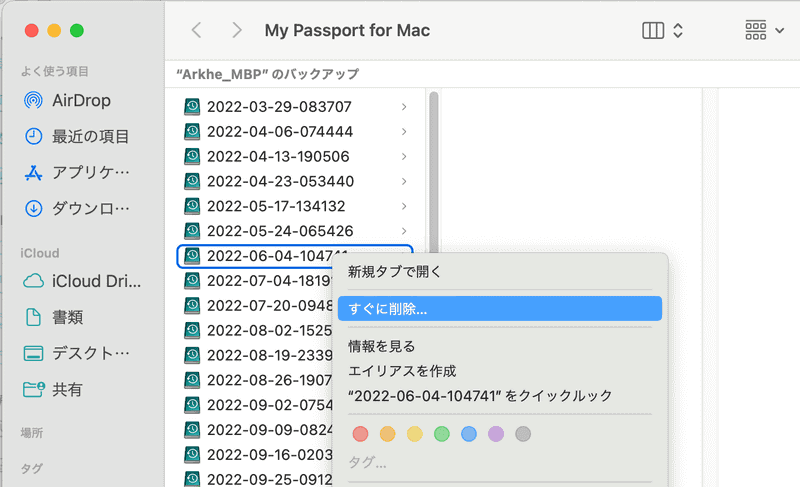
Task: Switch to column view icon
Action: click(x=653, y=31)
